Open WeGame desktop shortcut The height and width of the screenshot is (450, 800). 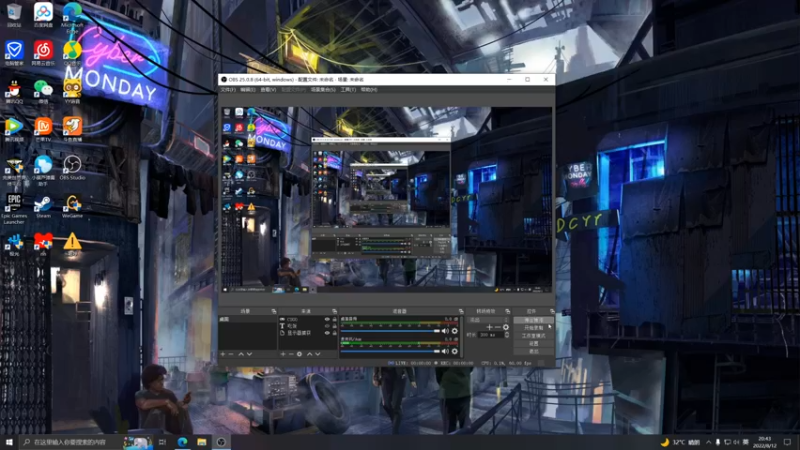[72, 207]
